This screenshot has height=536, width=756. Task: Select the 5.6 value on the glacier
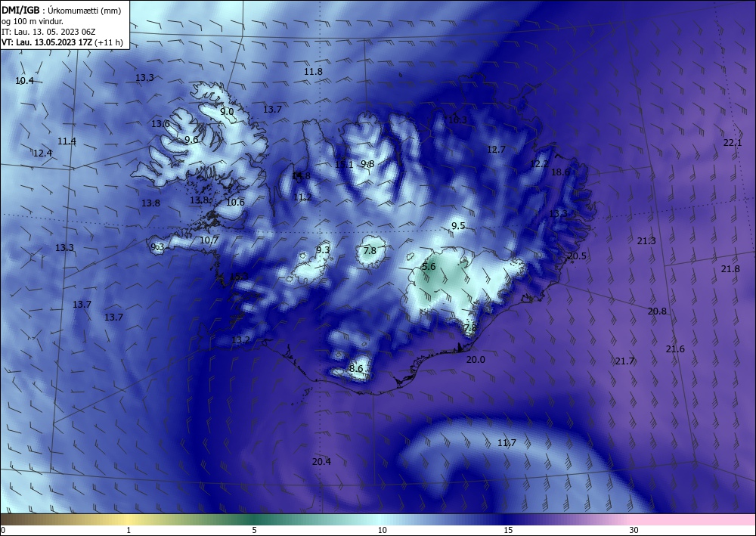(429, 267)
